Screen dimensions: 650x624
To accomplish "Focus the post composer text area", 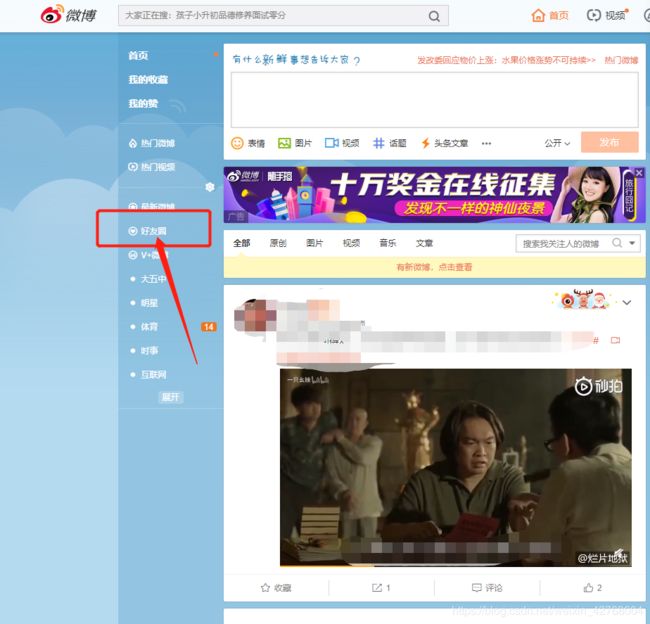I will pos(434,100).
